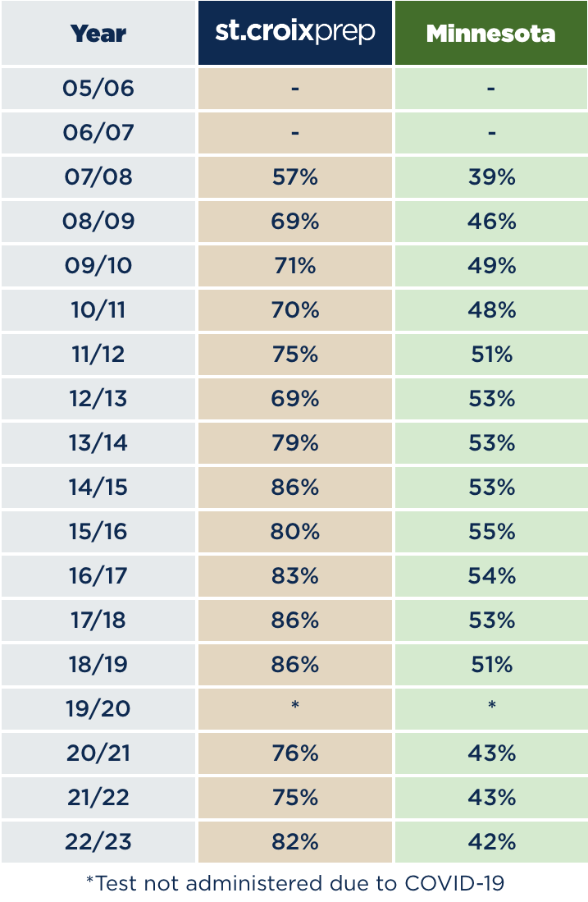
Task: Click Minnesota 55% cell for 15/16
Action: pyautogui.click(x=491, y=532)
